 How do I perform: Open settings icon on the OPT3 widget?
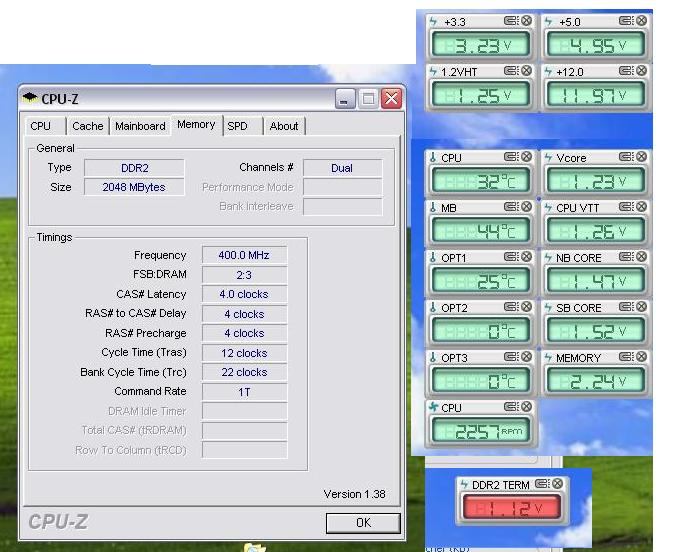(511, 357)
